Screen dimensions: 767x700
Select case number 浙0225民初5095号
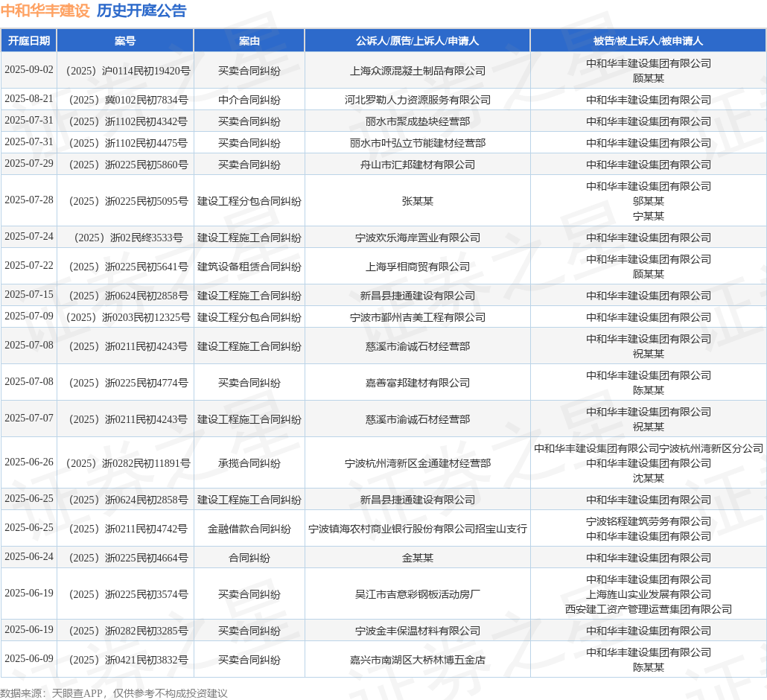[x=128, y=201]
